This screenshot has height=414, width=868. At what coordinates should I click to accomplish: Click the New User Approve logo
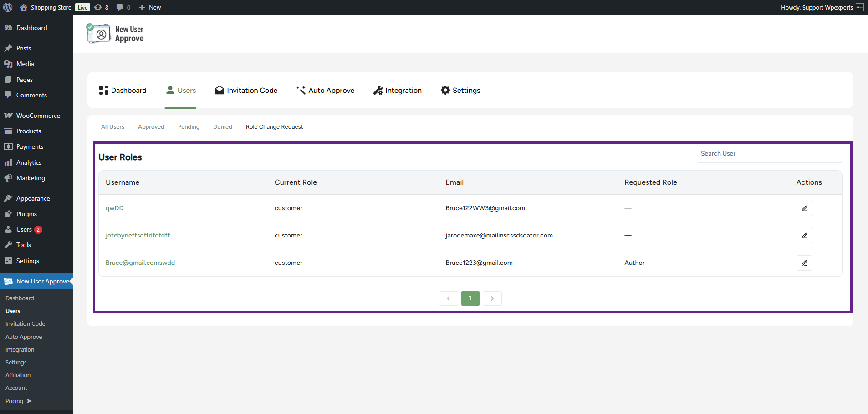[x=115, y=34]
